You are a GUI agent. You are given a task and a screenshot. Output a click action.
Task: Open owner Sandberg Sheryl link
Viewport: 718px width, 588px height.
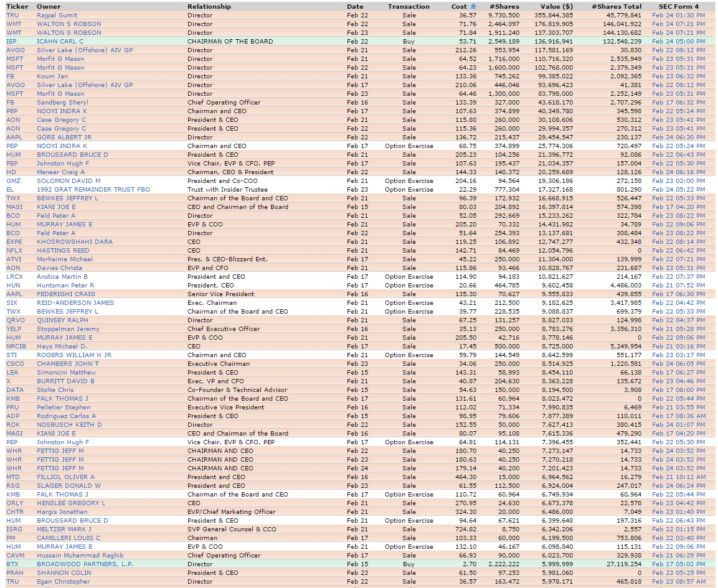click(x=62, y=103)
